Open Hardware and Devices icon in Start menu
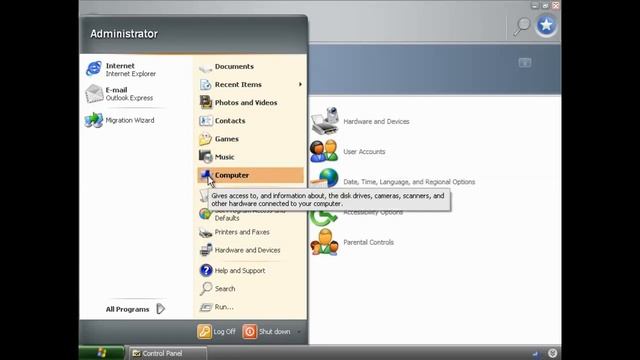 [205, 250]
